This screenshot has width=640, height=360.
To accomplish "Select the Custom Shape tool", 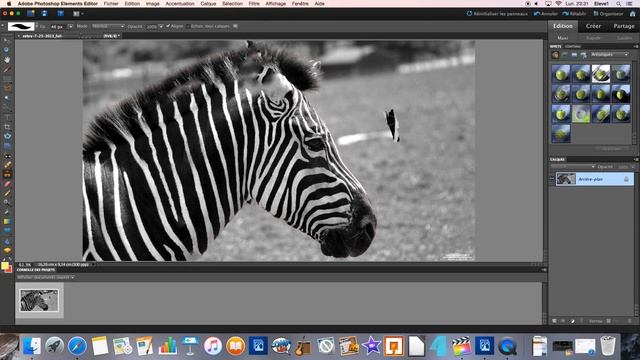I will [x=7, y=231].
